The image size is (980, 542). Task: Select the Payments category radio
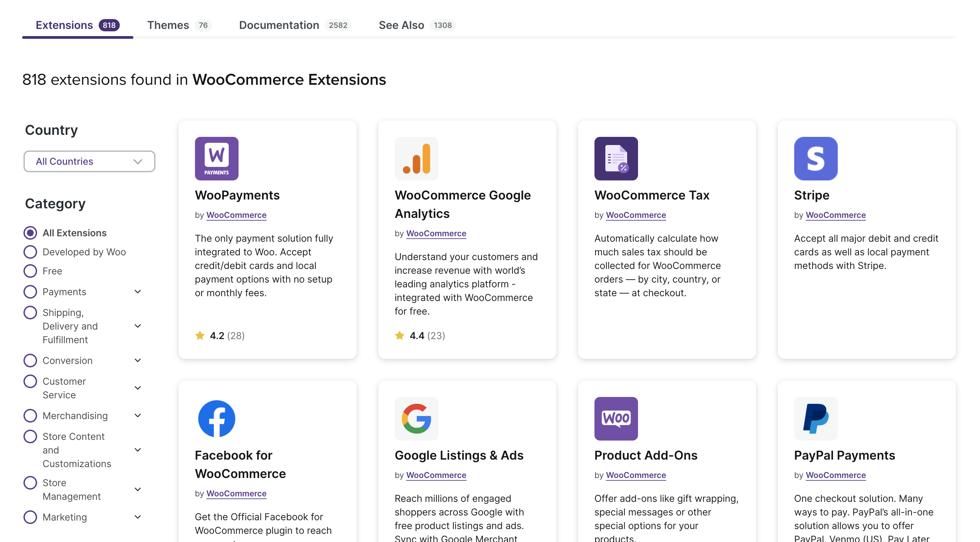point(30,291)
